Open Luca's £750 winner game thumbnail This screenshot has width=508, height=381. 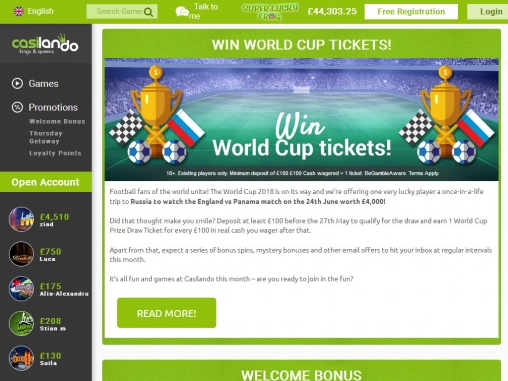(x=21, y=254)
